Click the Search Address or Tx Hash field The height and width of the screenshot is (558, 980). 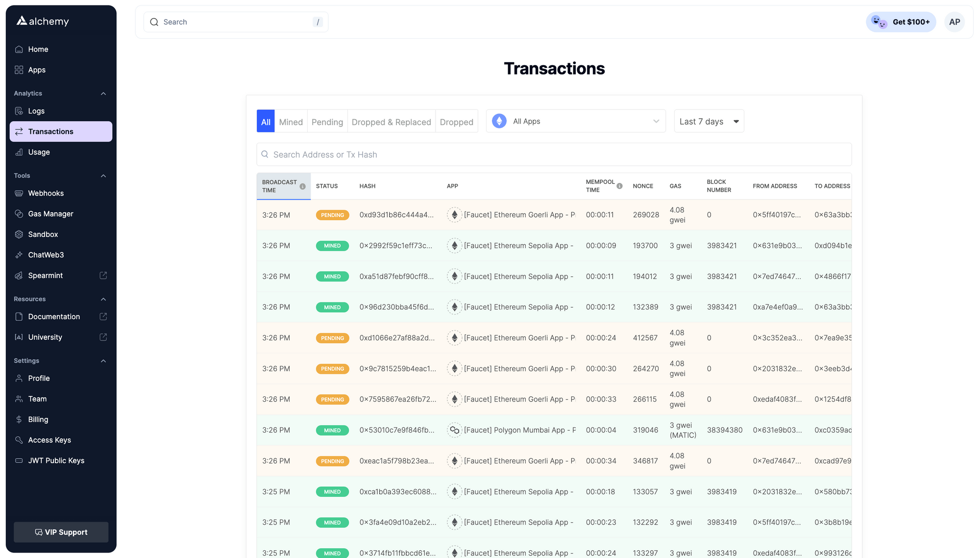tap(554, 154)
